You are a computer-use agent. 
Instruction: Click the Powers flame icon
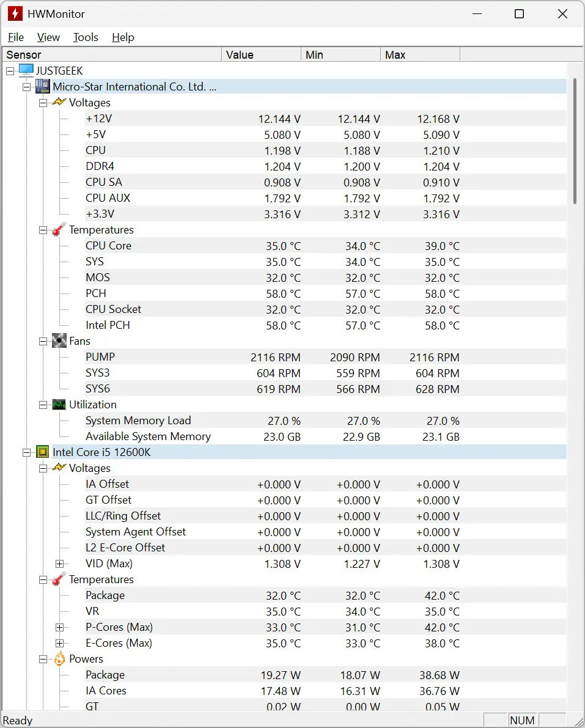pos(59,658)
